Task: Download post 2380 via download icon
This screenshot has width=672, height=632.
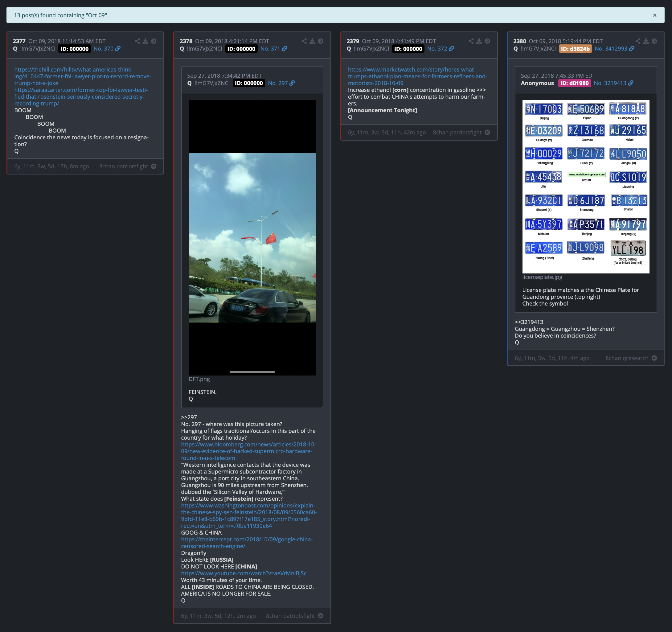Action: [x=645, y=41]
